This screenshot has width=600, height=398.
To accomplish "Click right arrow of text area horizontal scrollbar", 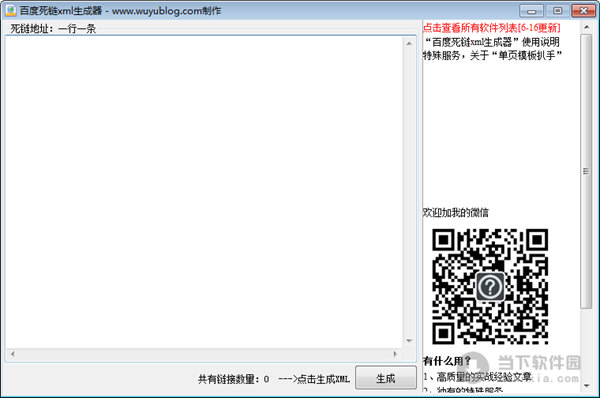I will tap(395, 354).
